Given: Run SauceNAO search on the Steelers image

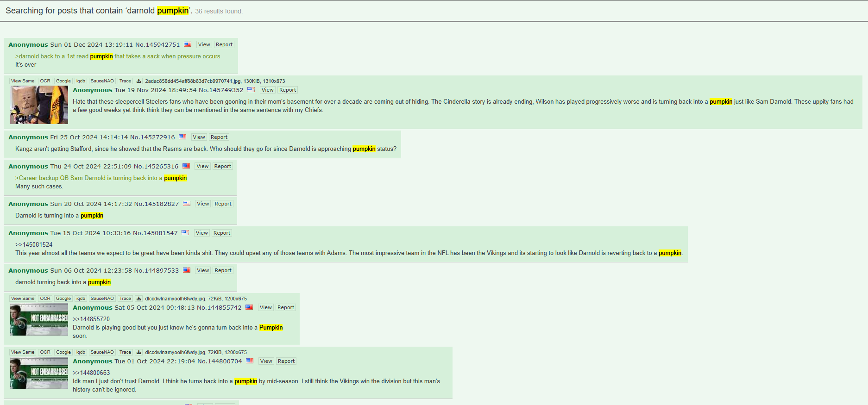Looking at the screenshot, I should point(102,81).
